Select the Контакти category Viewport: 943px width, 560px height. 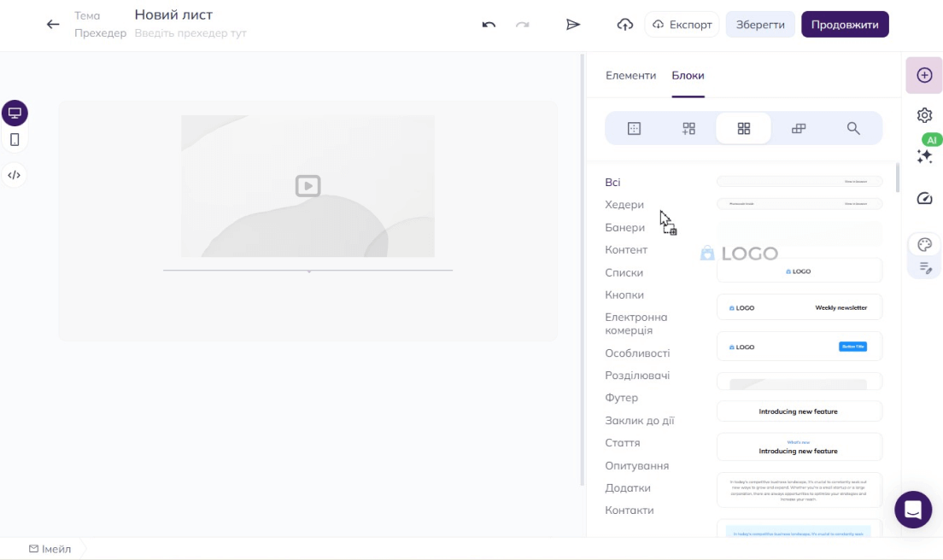point(629,510)
